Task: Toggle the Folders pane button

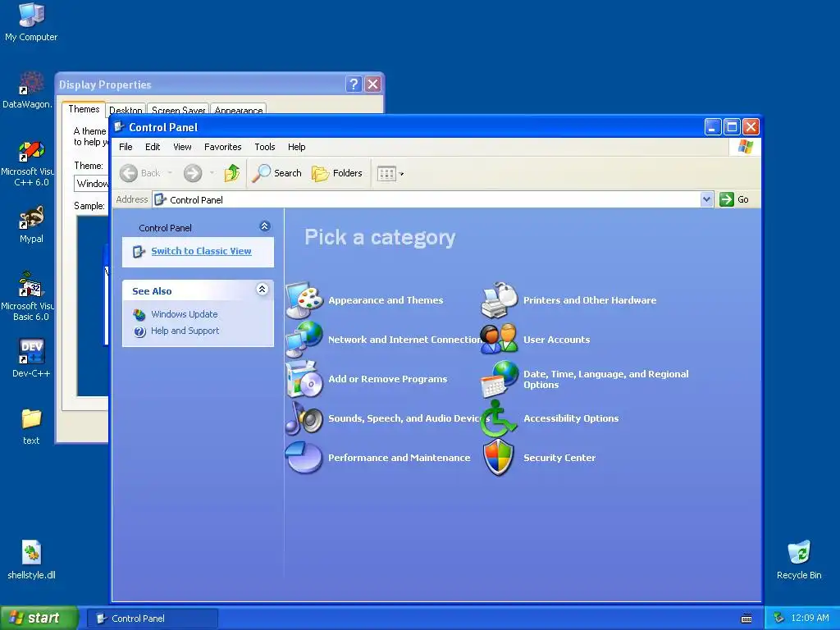Action: coord(337,173)
